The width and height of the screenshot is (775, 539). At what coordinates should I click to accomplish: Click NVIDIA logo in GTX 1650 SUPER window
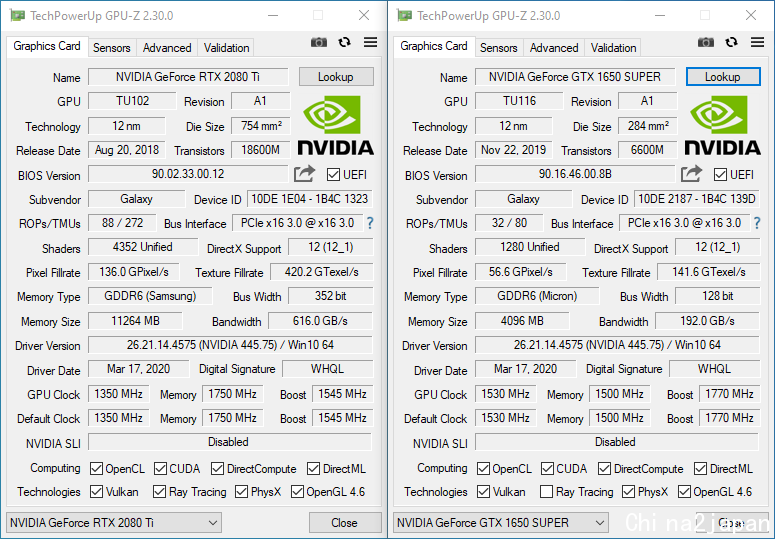click(x=723, y=126)
